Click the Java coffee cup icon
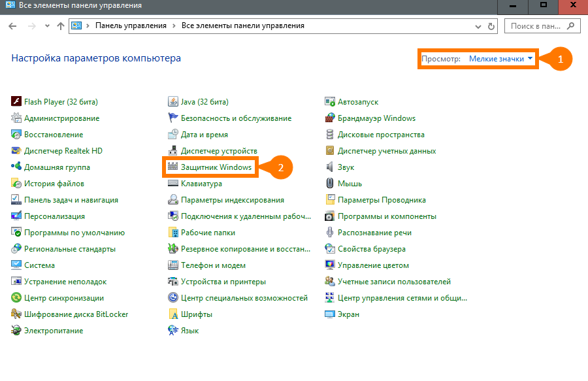 click(x=173, y=102)
